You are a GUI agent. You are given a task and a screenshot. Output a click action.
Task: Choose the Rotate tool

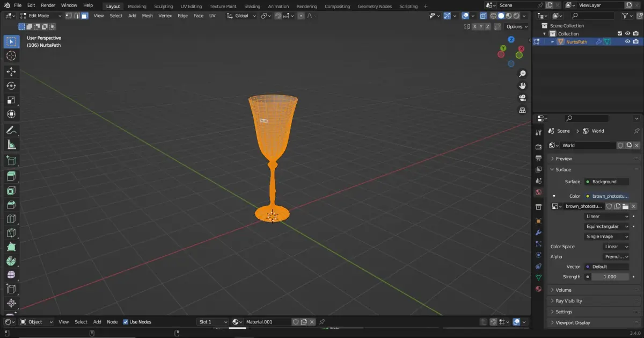[11, 86]
